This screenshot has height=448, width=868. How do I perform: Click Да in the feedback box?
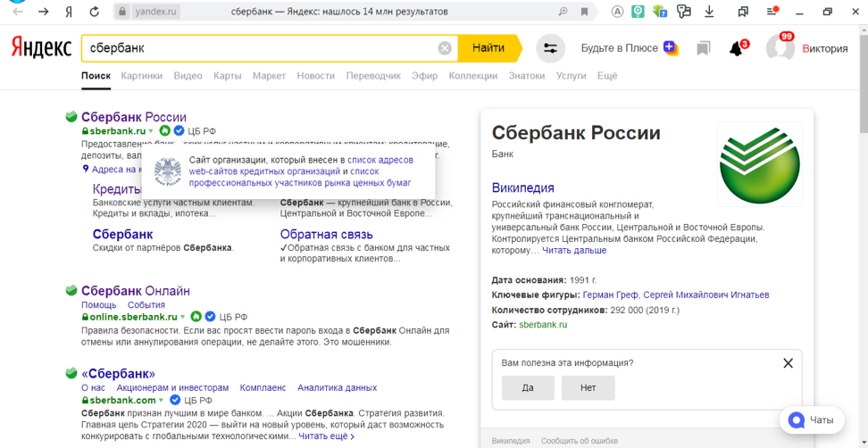528,388
